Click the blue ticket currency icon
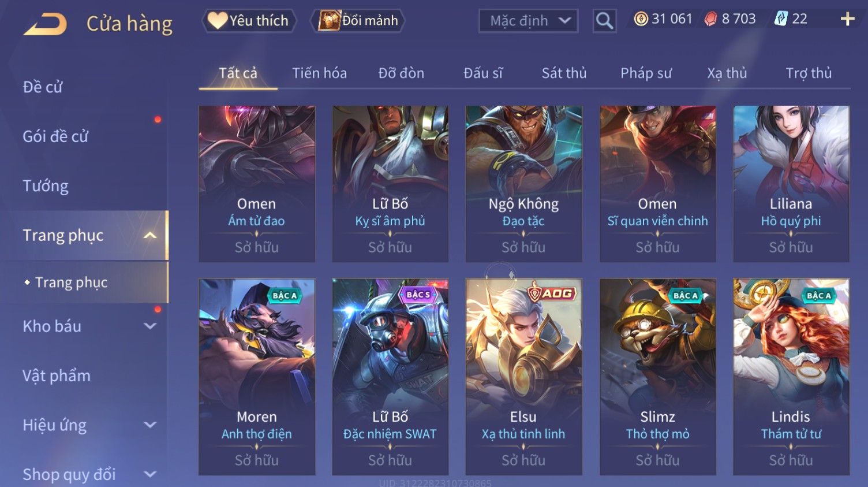Viewport: 868px width, 487px height. click(x=781, y=19)
